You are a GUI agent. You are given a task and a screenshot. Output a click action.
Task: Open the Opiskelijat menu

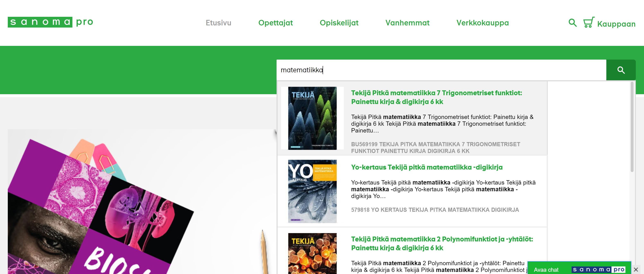point(339,23)
